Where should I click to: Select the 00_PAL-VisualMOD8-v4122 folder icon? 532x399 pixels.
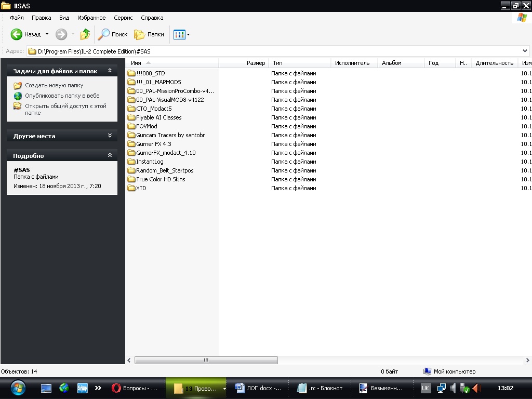pyautogui.click(x=131, y=100)
